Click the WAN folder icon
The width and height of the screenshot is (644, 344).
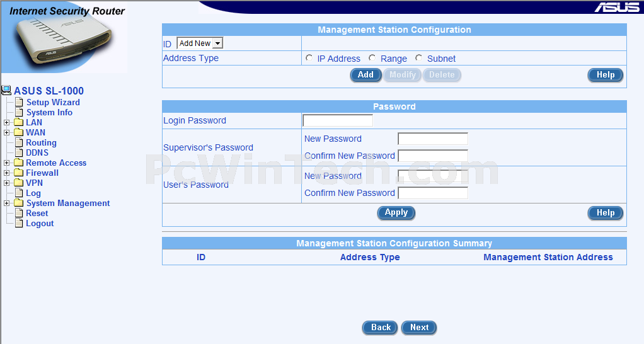click(18, 132)
